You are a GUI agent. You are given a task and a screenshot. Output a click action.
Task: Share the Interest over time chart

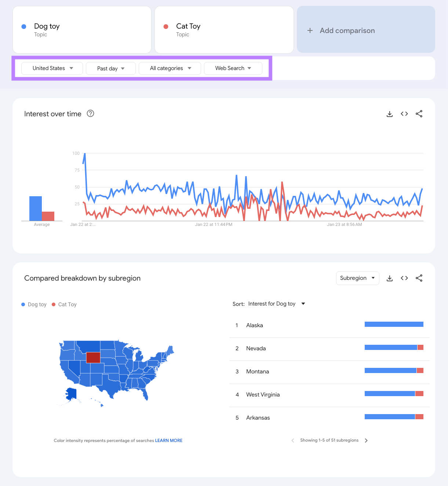point(419,114)
